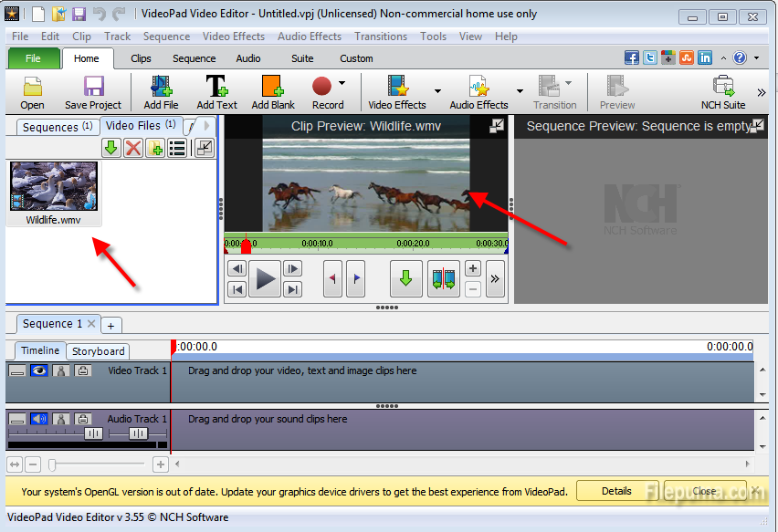This screenshot has height=532, width=778.
Task: Click red X to delete selected clip
Action: [133, 148]
